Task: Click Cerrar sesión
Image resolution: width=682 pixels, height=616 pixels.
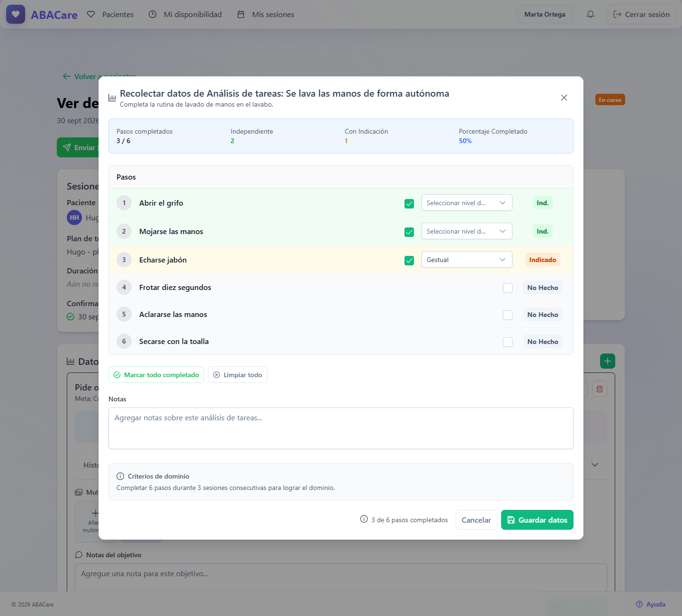Action: (x=642, y=14)
